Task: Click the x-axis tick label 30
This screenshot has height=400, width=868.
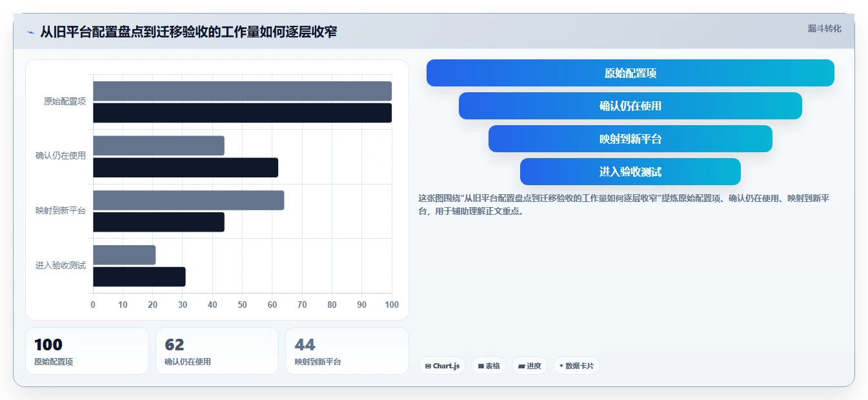Action: [183, 305]
